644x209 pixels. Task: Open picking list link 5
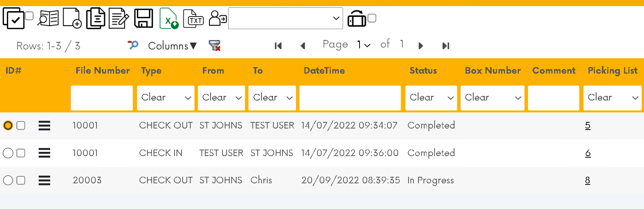588,125
